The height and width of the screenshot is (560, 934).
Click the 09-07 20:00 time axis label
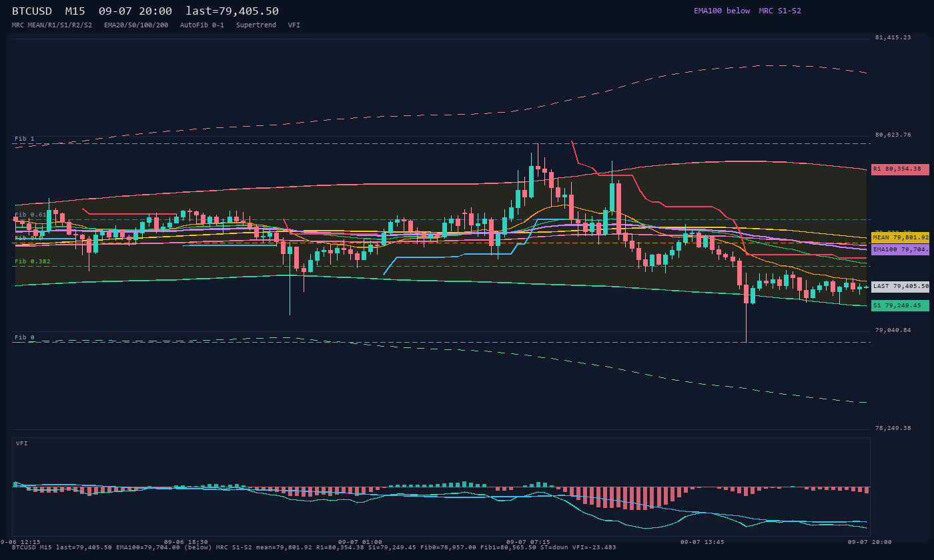point(870,542)
